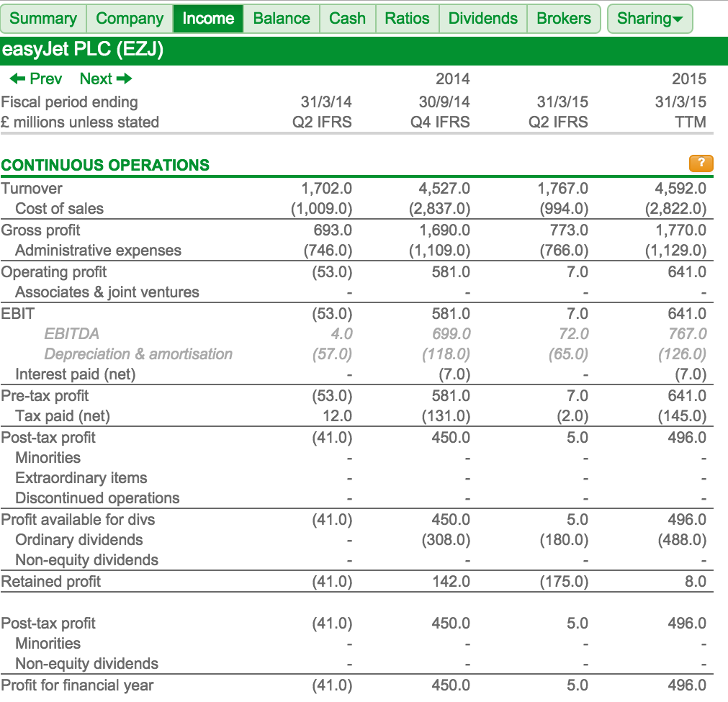Click Depreciation value (126.0)
Screen dimensions: 728x702
682,354
